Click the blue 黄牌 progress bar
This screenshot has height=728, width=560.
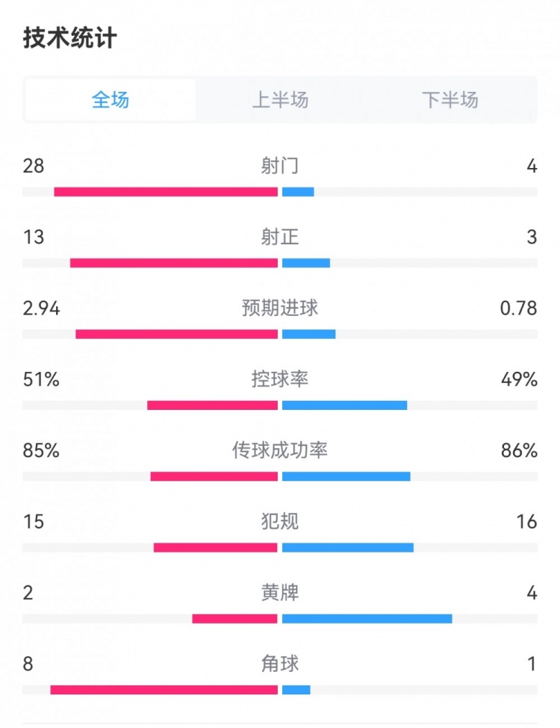[x=367, y=618]
